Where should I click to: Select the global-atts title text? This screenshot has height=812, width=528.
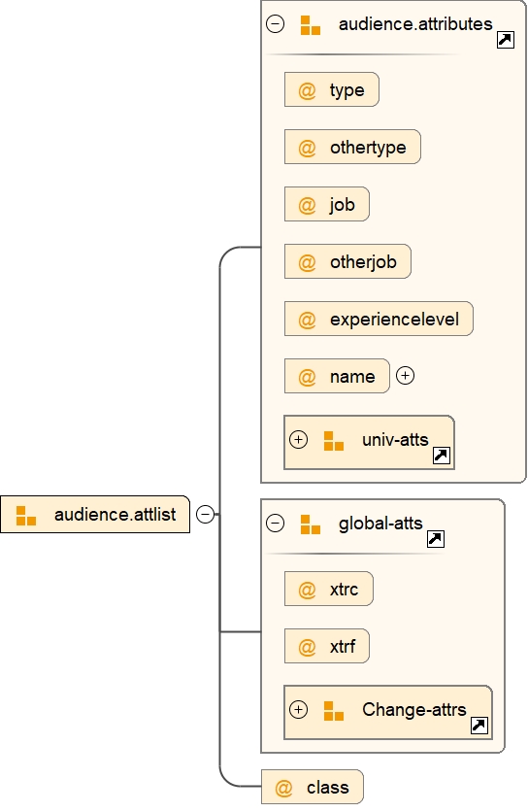click(380, 524)
